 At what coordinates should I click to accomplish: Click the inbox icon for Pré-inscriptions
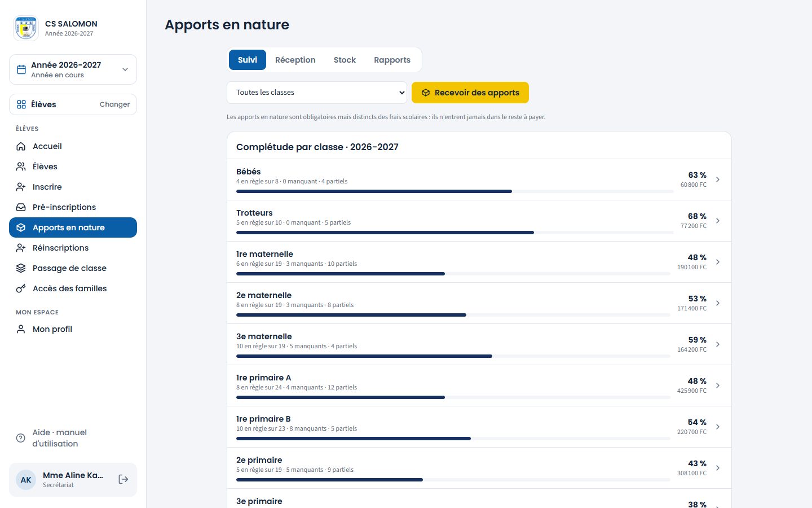[21, 207]
